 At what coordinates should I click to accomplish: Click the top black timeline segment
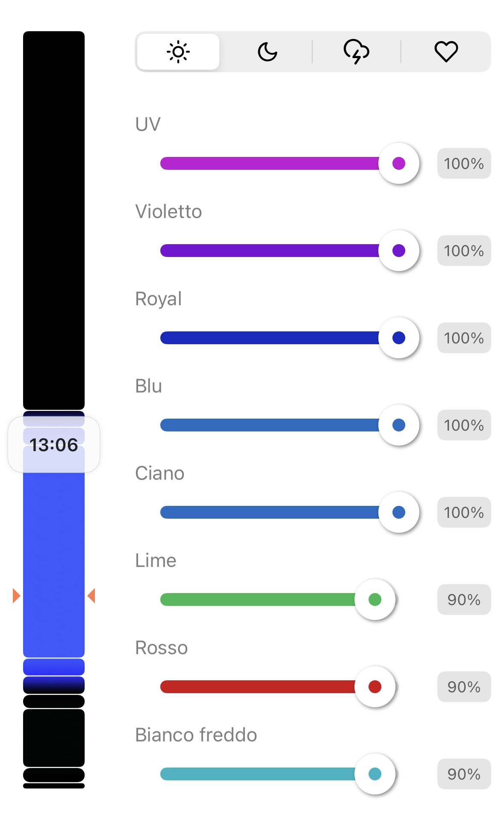coord(54,220)
